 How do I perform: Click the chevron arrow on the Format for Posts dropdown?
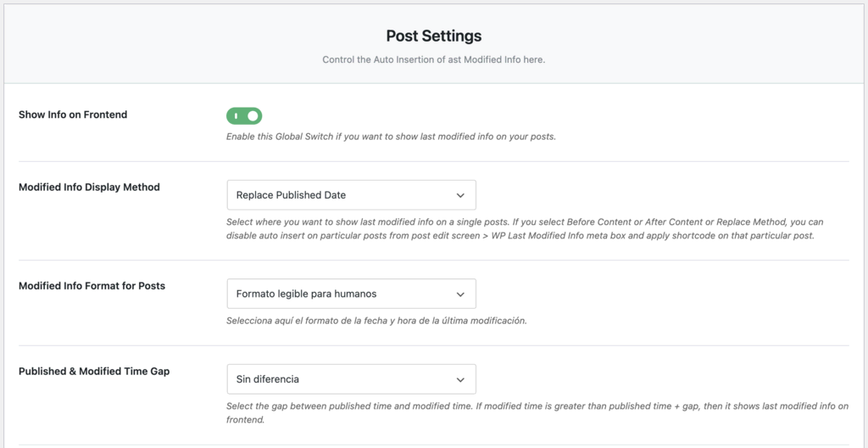tap(460, 294)
